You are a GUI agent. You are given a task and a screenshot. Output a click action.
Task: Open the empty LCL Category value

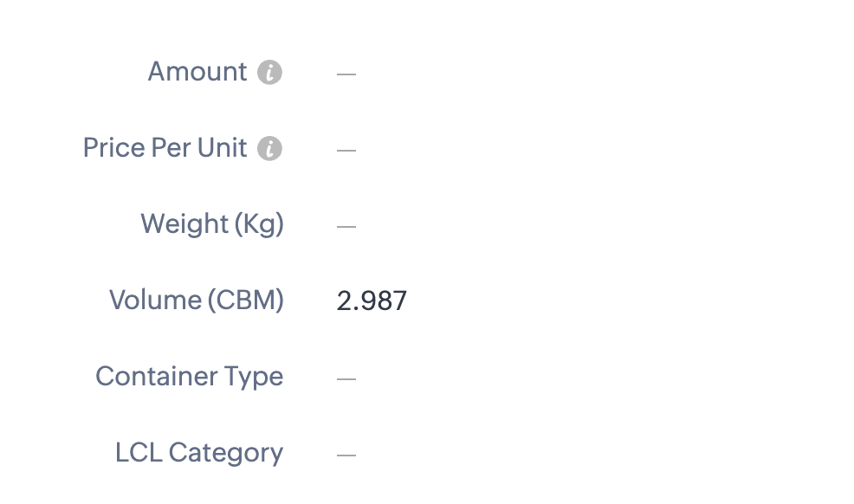(x=346, y=455)
